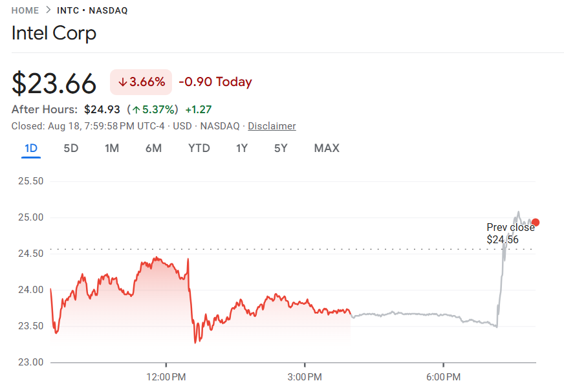Open the Disclaimer link
Screen dimensions: 564x392
click(x=272, y=126)
